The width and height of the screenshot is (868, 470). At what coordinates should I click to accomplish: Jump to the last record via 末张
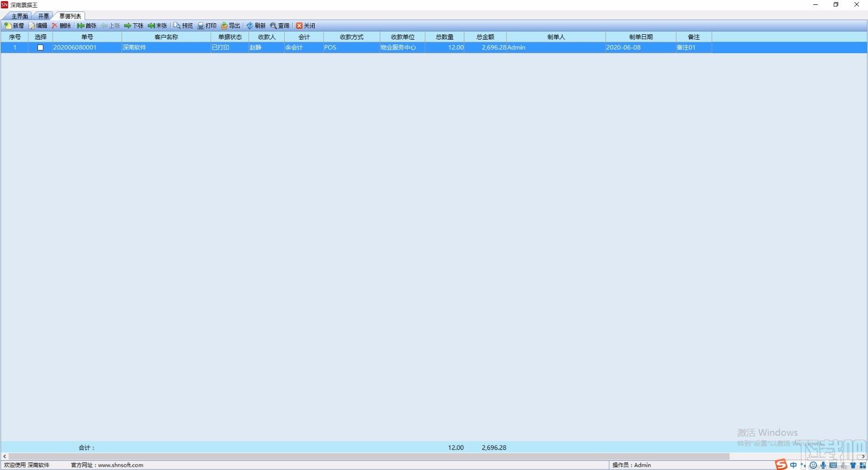point(157,26)
